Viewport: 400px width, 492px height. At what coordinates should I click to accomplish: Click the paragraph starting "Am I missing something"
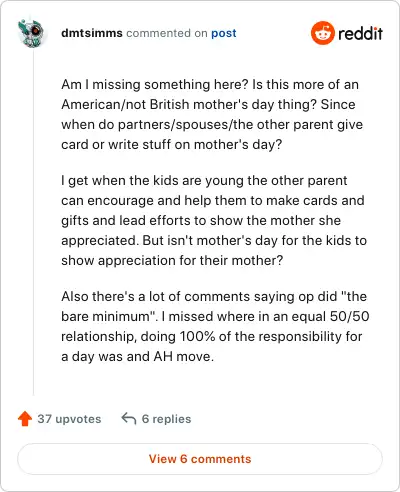212,114
